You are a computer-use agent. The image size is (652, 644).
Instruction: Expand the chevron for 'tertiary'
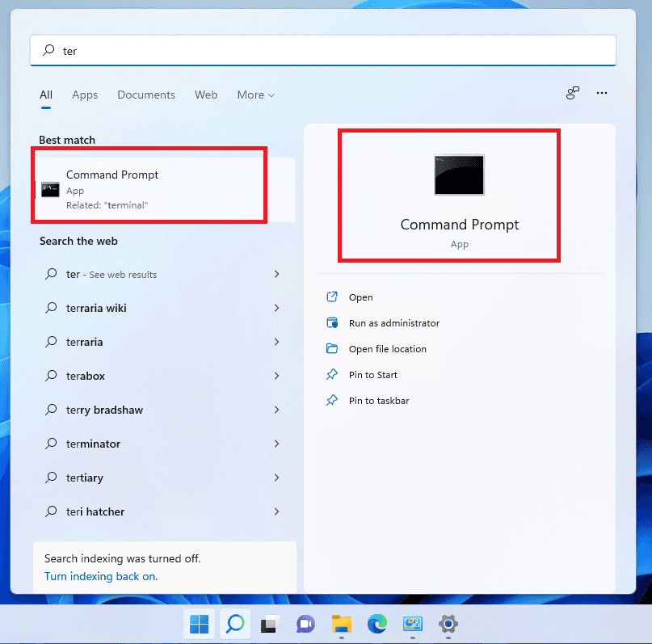point(276,478)
